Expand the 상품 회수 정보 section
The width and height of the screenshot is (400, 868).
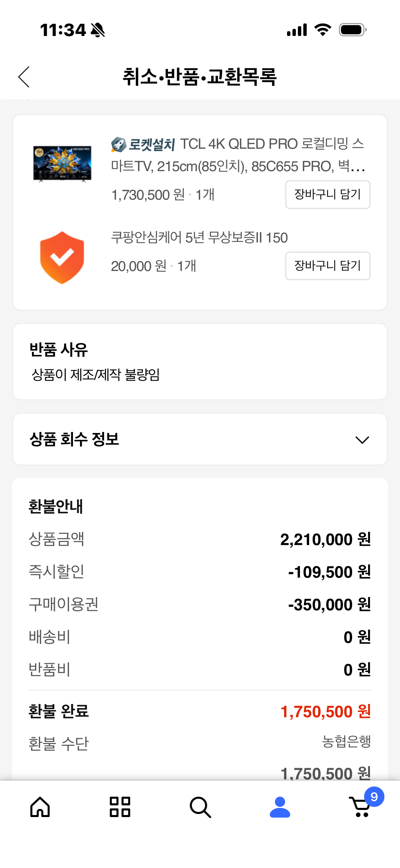[75, 439]
